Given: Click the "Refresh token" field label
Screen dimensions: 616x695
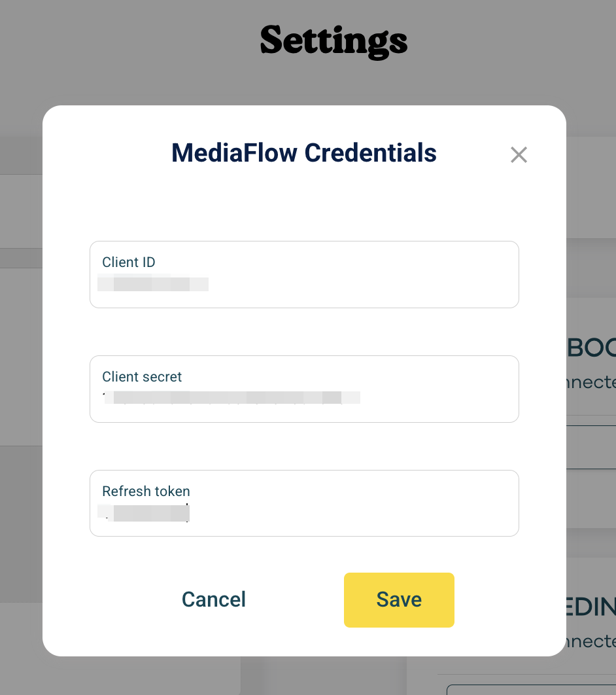Looking at the screenshot, I should click(x=146, y=491).
